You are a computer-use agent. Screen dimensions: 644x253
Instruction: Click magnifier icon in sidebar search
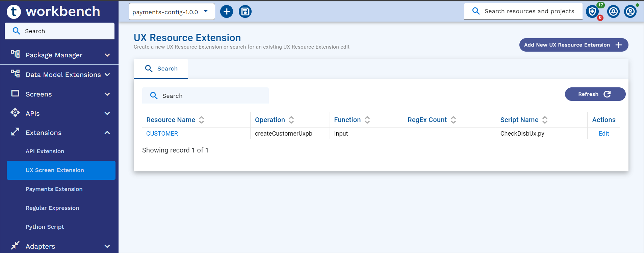tap(16, 31)
